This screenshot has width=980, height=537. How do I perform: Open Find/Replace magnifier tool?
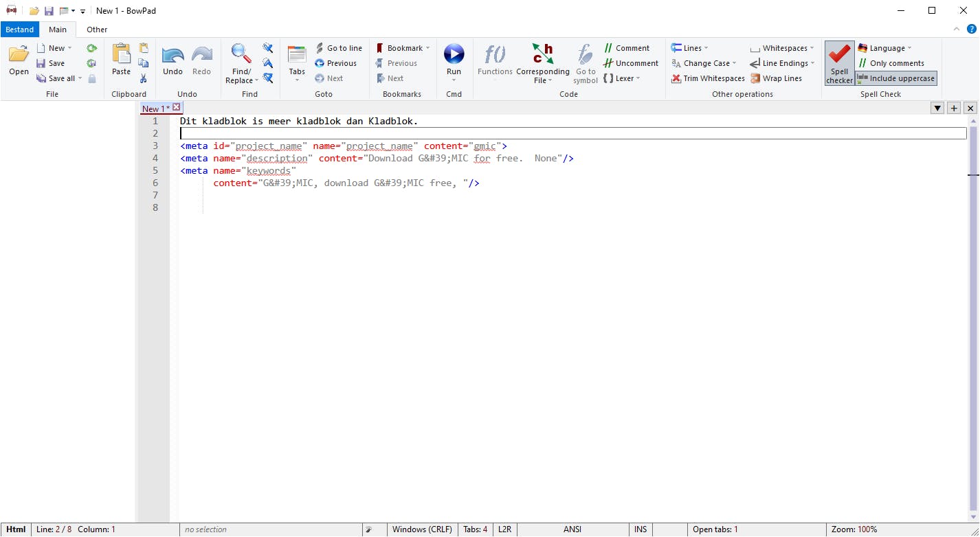tap(240, 53)
